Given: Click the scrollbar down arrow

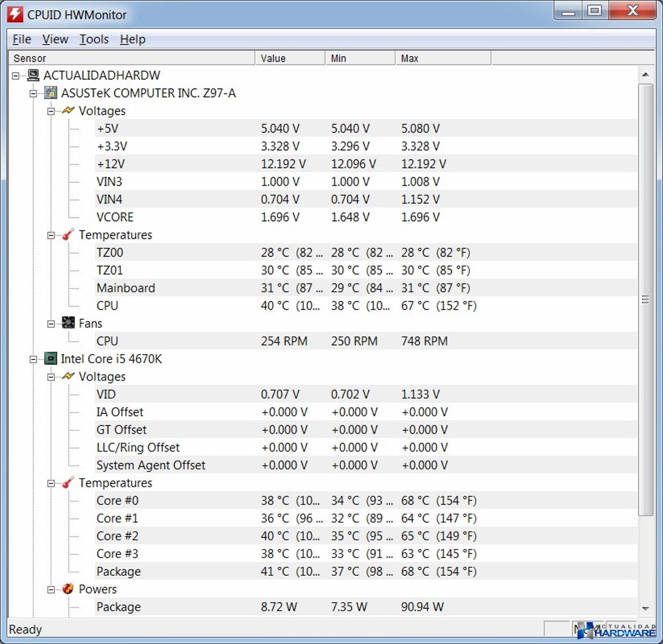Looking at the screenshot, I should tap(645, 609).
